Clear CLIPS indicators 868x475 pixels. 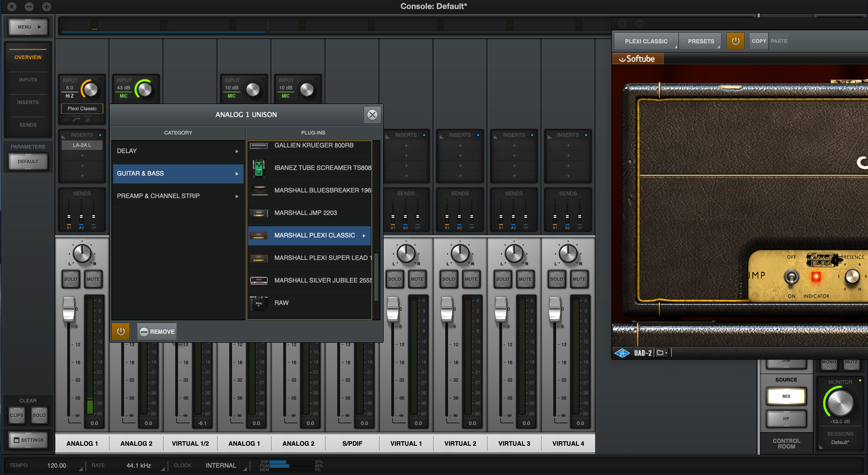(x=17, y=415)
